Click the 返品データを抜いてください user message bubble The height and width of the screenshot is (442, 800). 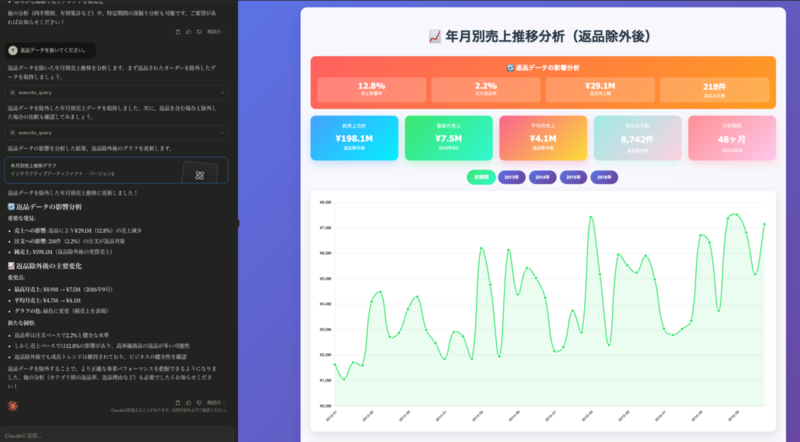pyautogui.click(x=51, y=51)
